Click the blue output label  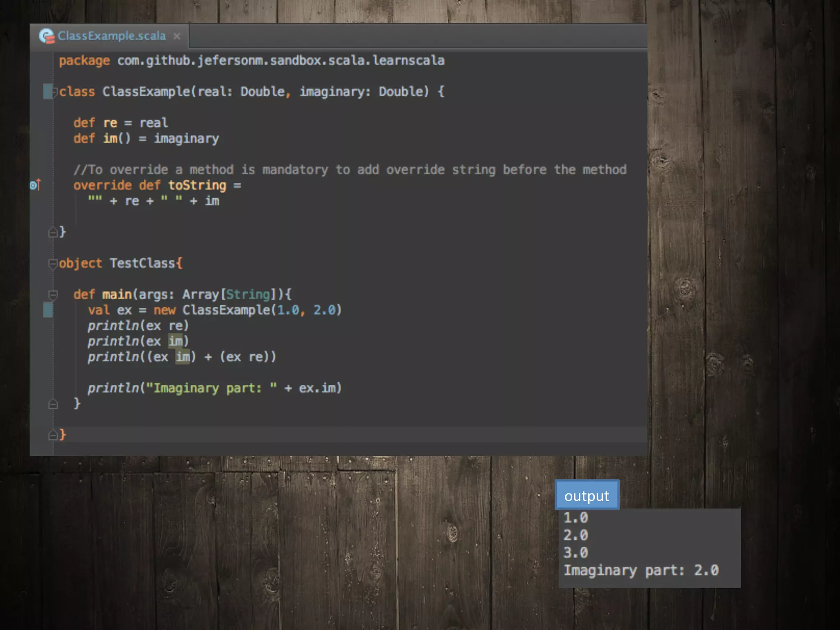tap(587, 495)
